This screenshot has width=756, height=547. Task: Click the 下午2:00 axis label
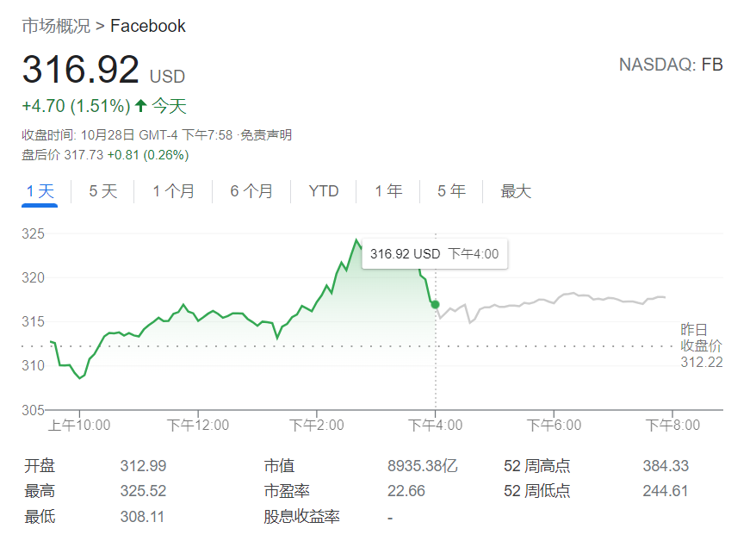tap(317, 426)
